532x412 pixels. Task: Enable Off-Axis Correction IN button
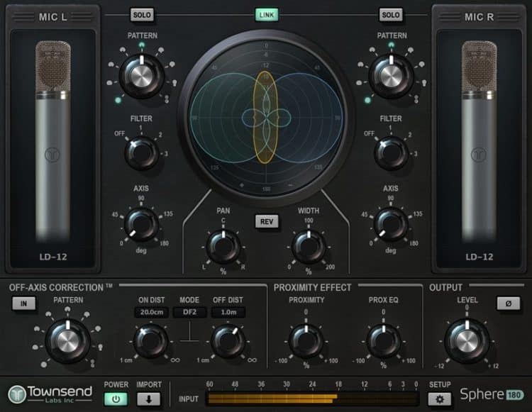coord(22,304)
